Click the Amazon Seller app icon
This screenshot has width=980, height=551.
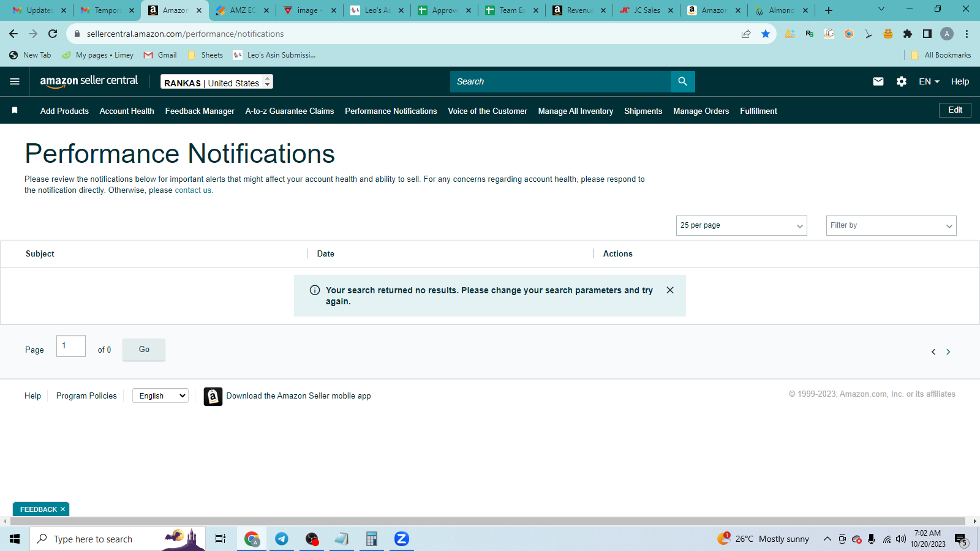(x=213, y=396)
